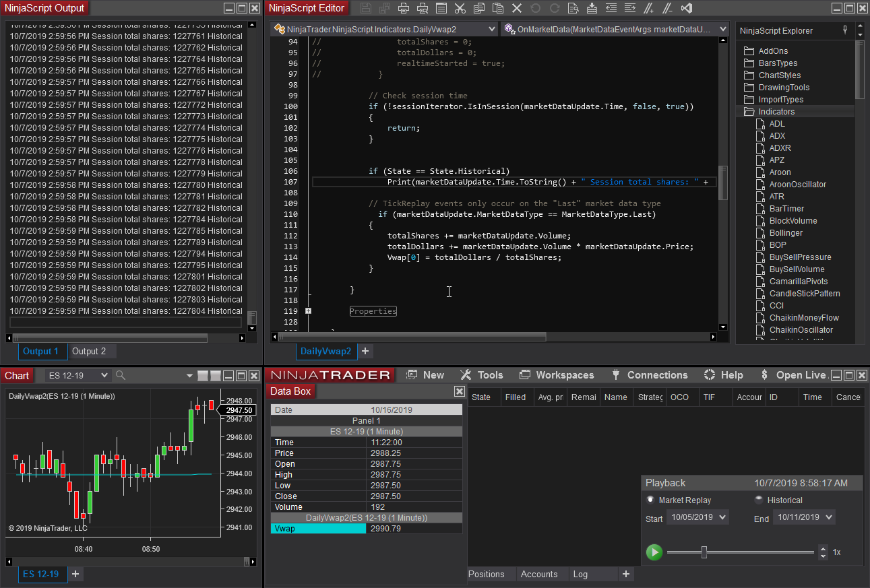Open code in Visual Studio icon
Screen dimensions: 870x588
click(687, 8)
